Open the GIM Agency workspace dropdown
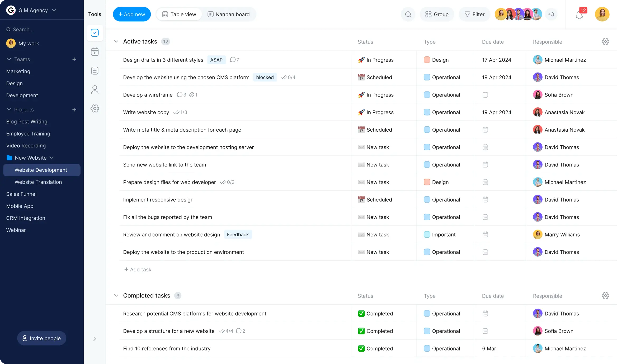Screen dimensions: 617x364 pyautogui.click(x=54, y=10)
